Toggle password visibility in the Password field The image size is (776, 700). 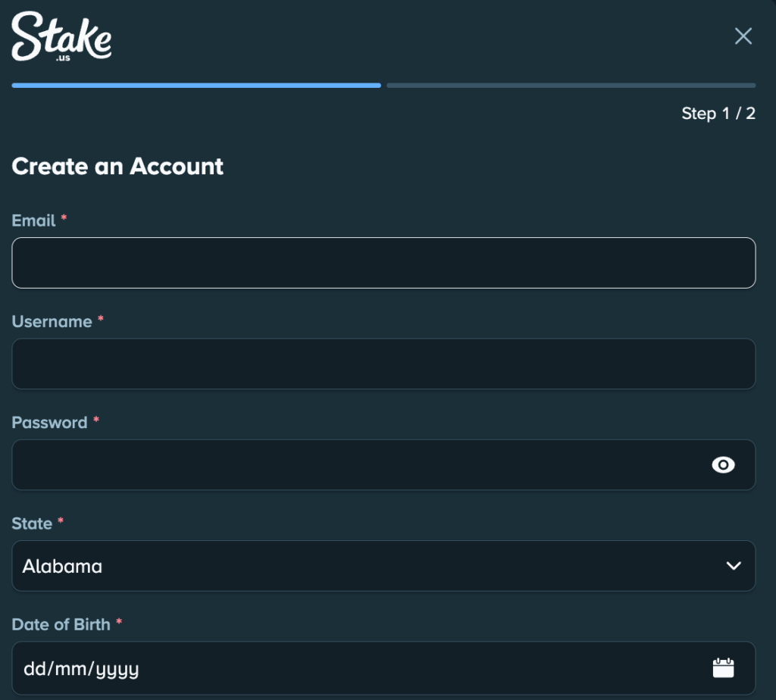coord(724,465)
